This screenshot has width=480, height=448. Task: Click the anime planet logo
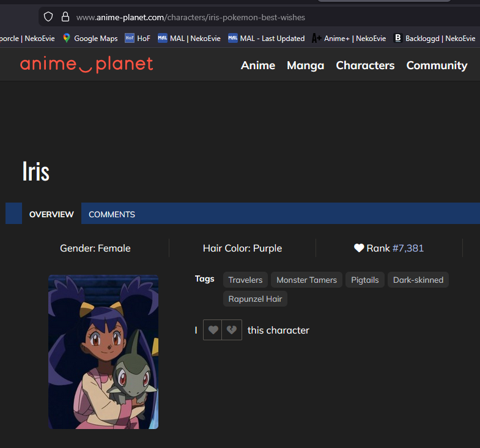tap(87, 64)
